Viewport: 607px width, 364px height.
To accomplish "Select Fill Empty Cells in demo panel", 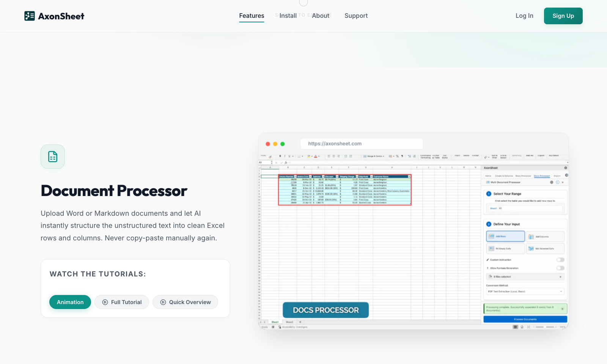I will point(505,249).
